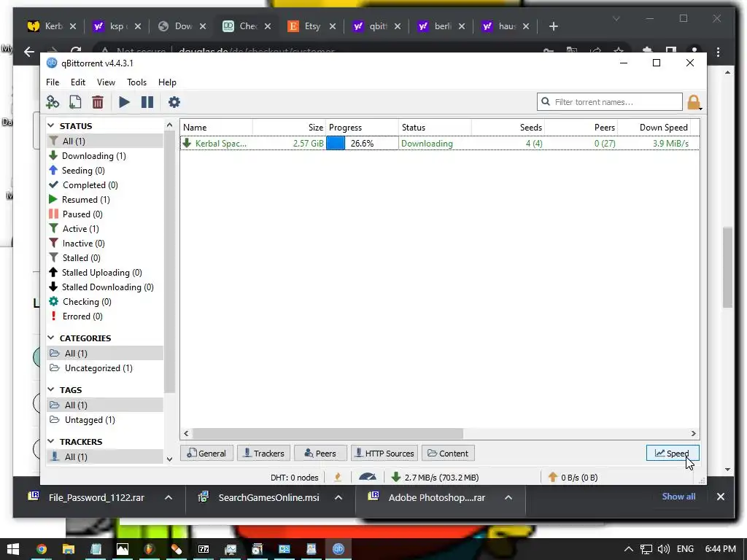Open the Tools menu
This screenshot has height=560, width=747.
click(x=136, y=82)
